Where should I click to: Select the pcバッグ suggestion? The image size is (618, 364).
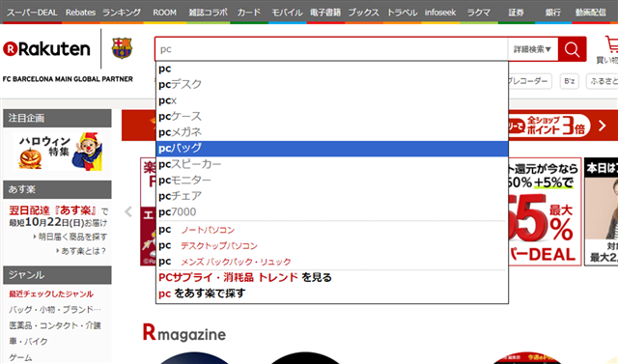tap(332, 149)
